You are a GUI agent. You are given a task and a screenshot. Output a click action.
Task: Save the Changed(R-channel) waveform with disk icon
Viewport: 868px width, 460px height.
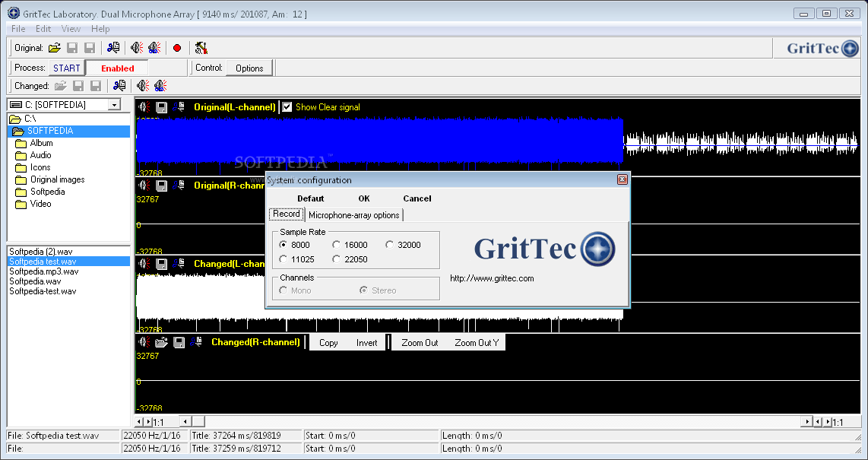click(179, 342)
